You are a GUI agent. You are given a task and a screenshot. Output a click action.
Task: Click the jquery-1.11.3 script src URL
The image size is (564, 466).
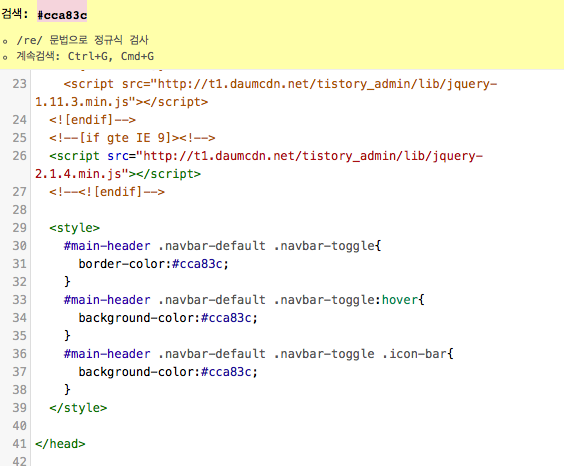click(266, 93)
